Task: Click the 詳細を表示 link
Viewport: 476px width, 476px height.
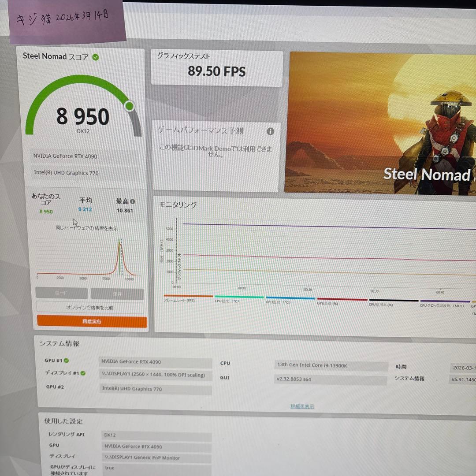Action: coord(302,406)
